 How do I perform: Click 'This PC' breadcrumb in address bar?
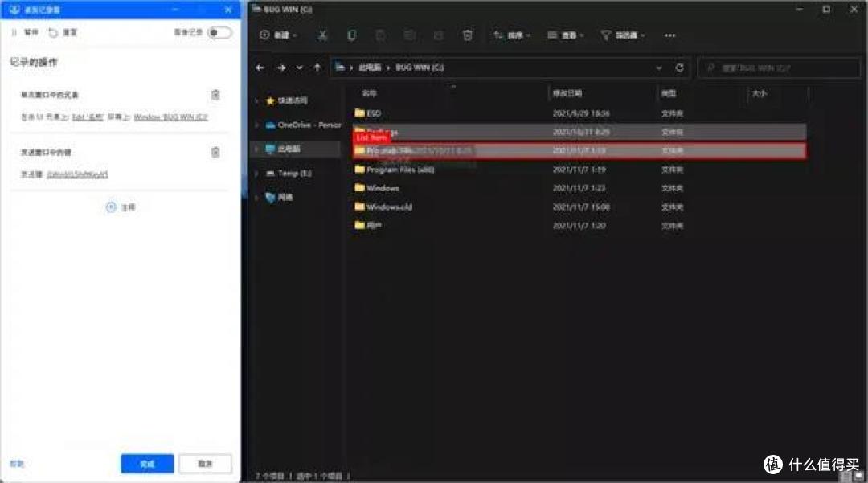370,68
